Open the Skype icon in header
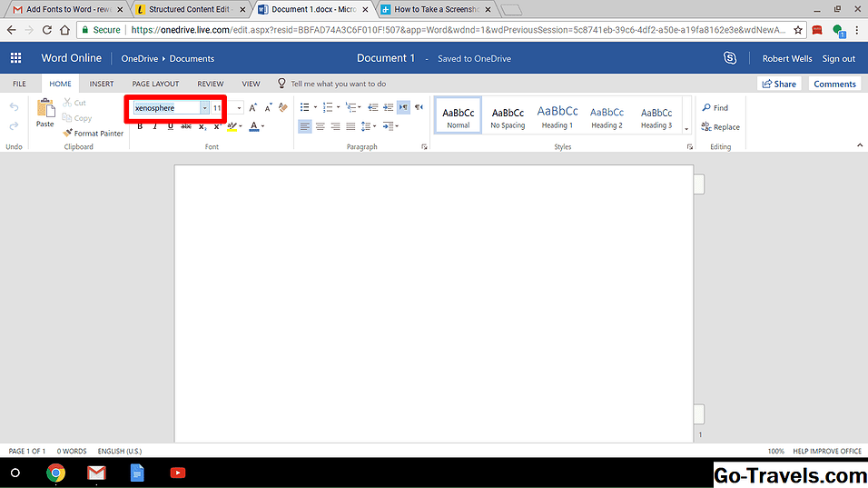Screen dimensions: 868x488 (730, 58)
